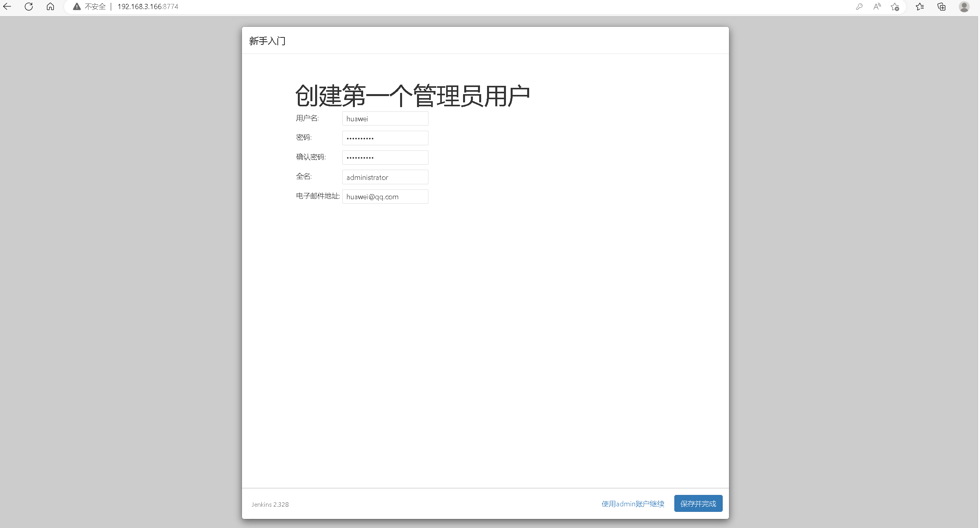The width and height of the screenshot is (980, 528).
Task: Click the 新手入门 header title
Action: point(268,41)
